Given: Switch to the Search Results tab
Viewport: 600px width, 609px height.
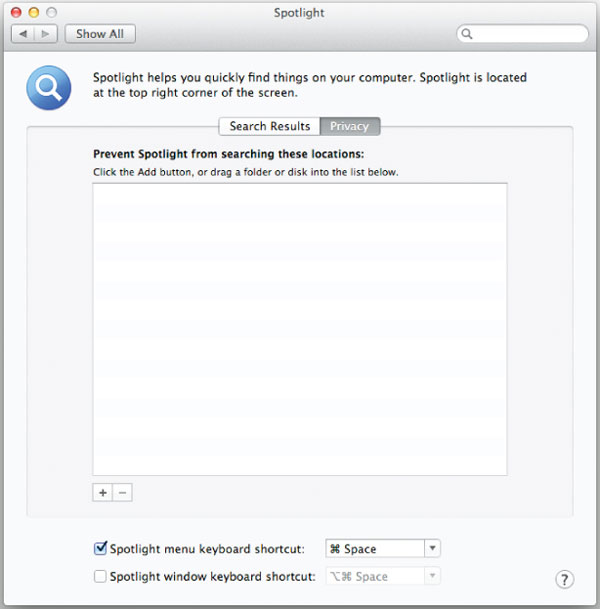Looking at the screenshot, I should click(270, 126).
